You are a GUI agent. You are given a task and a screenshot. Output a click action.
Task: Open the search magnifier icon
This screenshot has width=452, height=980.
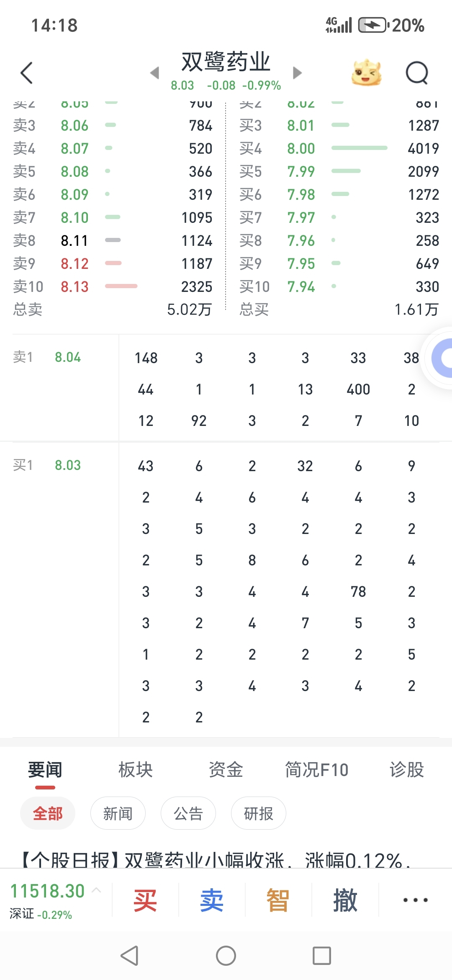click(417, 73)
